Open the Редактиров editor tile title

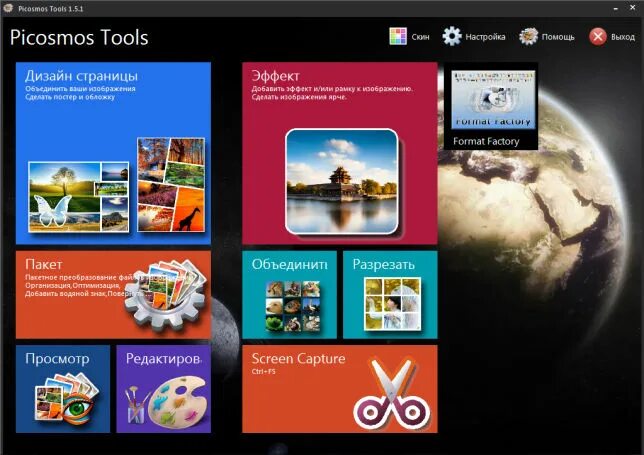click(164, 358)
